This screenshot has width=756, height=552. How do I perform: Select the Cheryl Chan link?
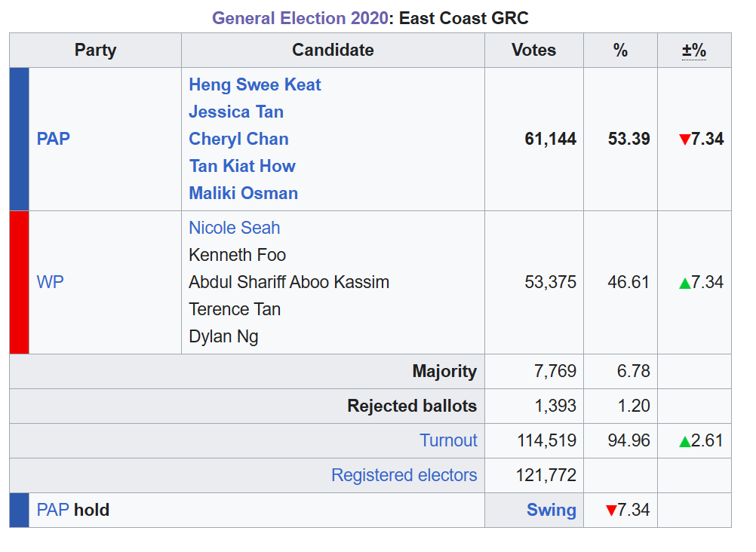tap(238, 139)
